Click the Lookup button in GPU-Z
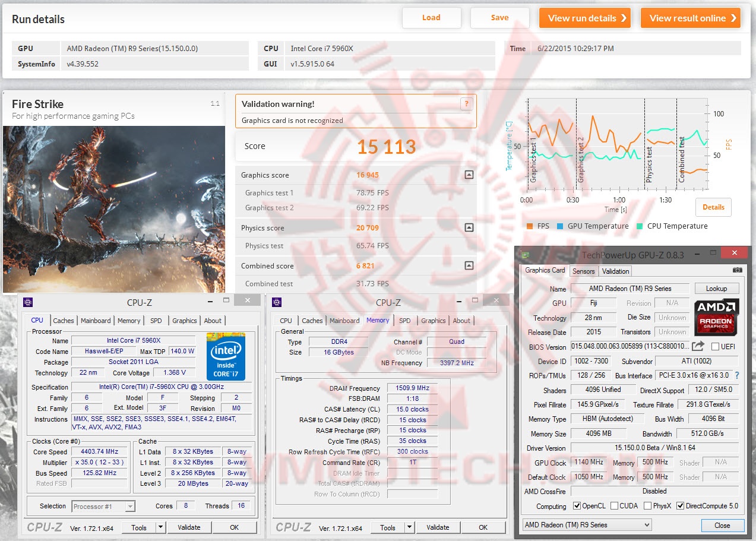 click(716, 289)
